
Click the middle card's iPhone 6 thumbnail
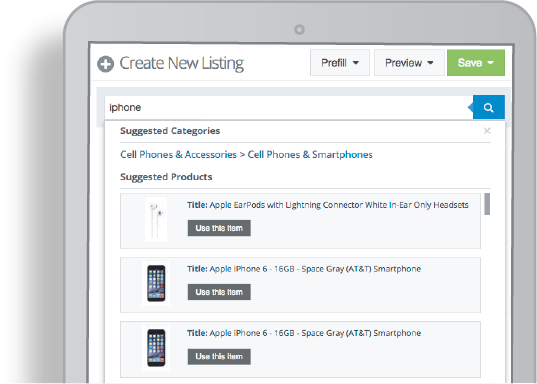coord(156,283)
